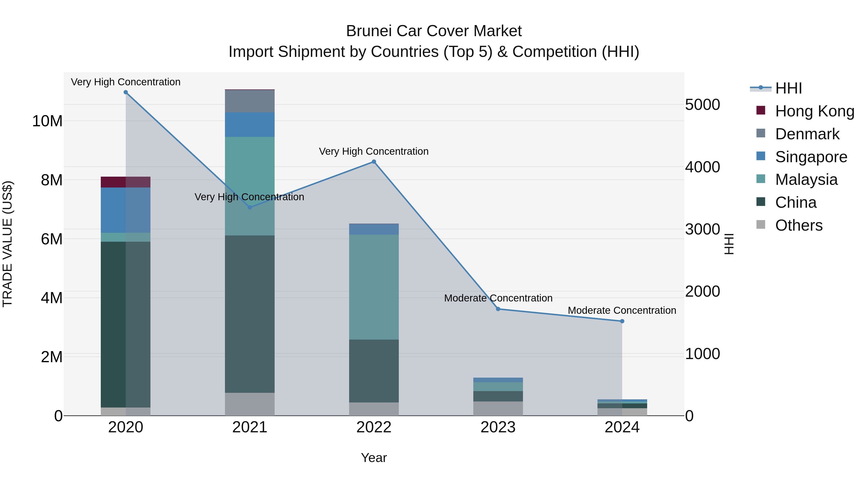
Task: Click the HHI data point for 2023
Action: click(x=498, y=309)
